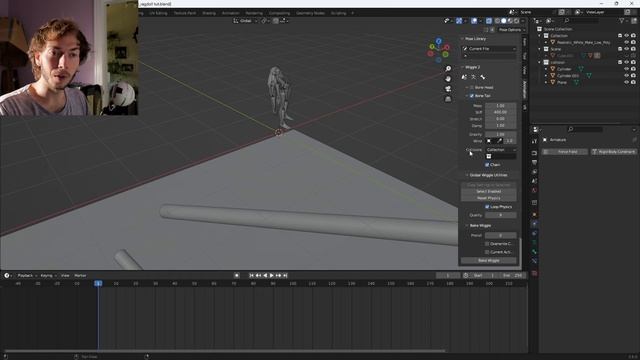The width and height of the screenshot is (640, 360).
Task: Open the timeline Marker menu
Action: click(x=80, y=276)
